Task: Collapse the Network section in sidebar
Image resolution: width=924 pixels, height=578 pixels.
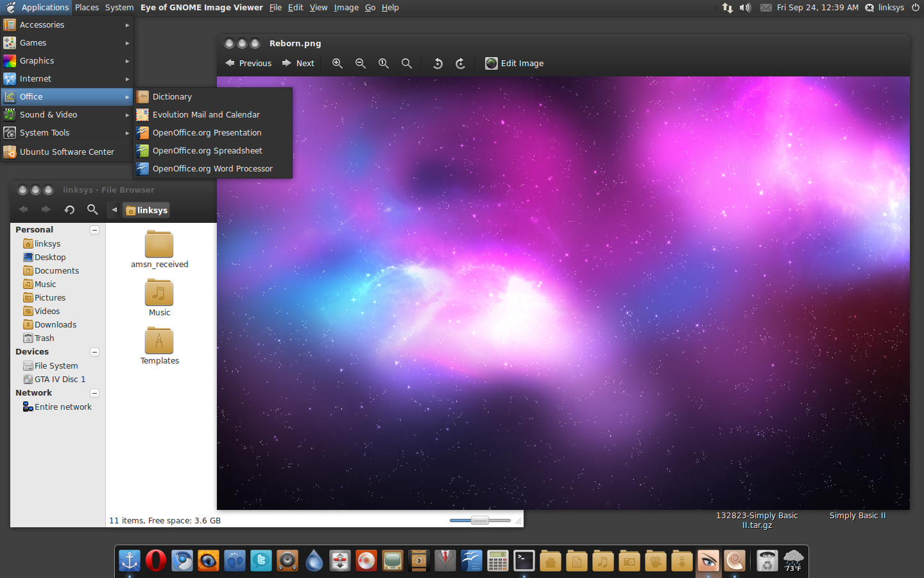Action: 94,393
